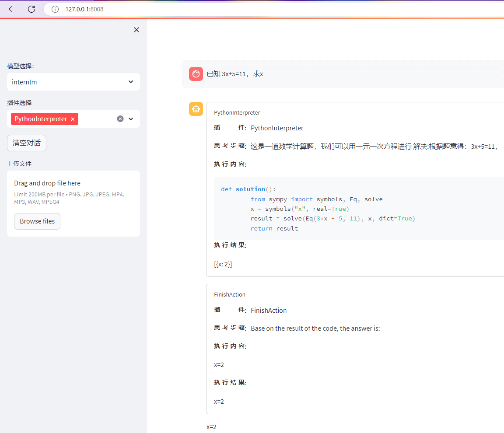Close the sidebar with X icon
504x433 pixels.
pyautogui.click(x=136, y=30)
